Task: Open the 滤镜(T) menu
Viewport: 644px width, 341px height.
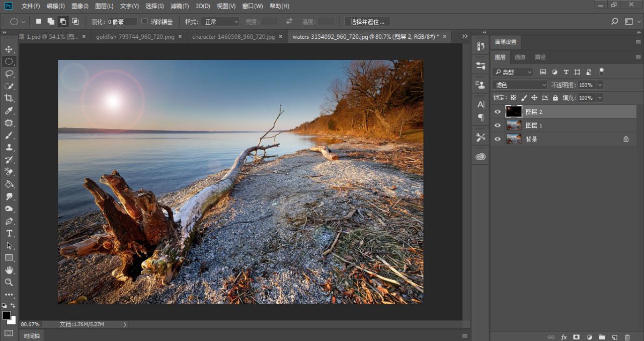Action: (180, 6)
